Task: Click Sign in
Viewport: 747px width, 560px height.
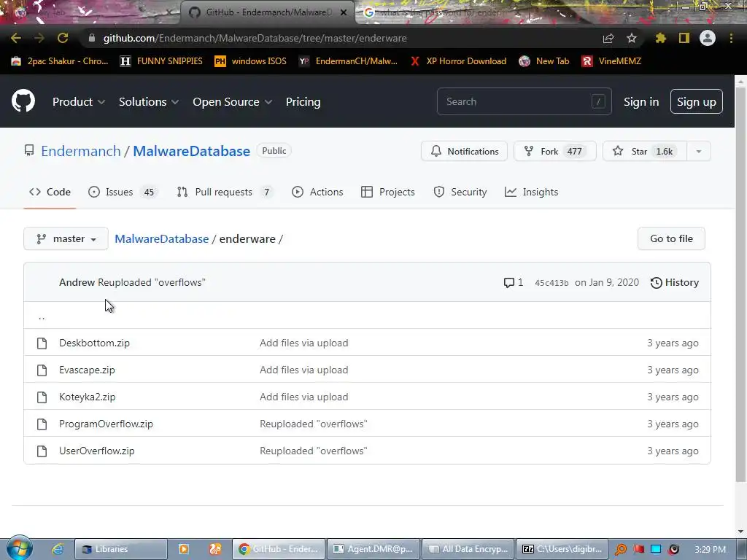Action: click(641, 102)
